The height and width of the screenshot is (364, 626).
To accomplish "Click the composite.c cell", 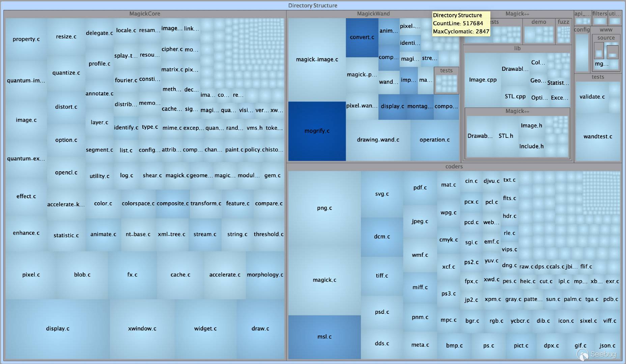I will pos(173,204).
